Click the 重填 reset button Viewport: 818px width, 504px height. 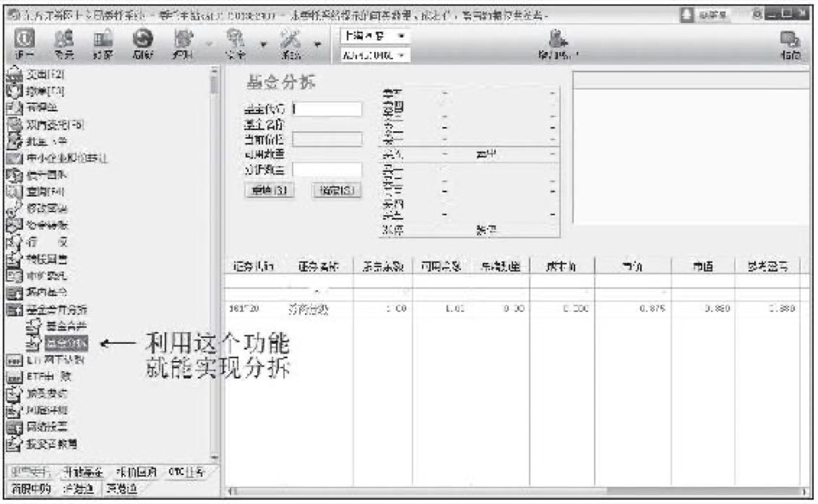[x=269, y=190]
